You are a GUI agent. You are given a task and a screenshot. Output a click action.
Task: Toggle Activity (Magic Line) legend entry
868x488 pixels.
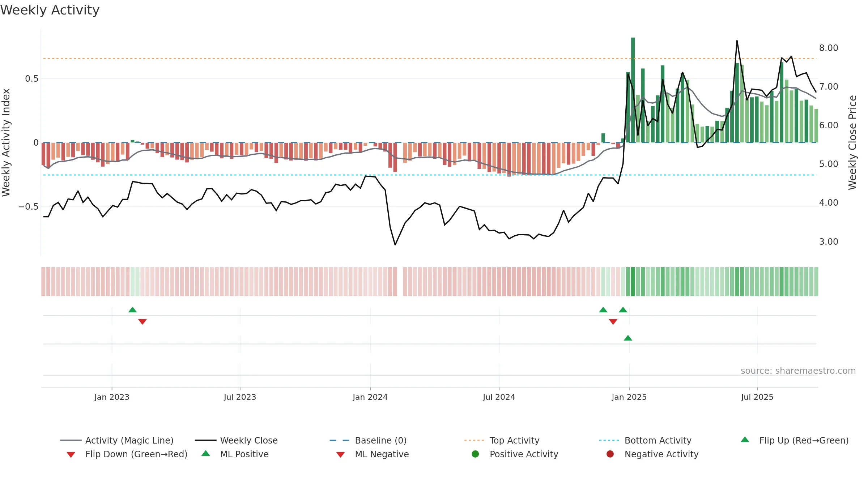pos(117,440)
